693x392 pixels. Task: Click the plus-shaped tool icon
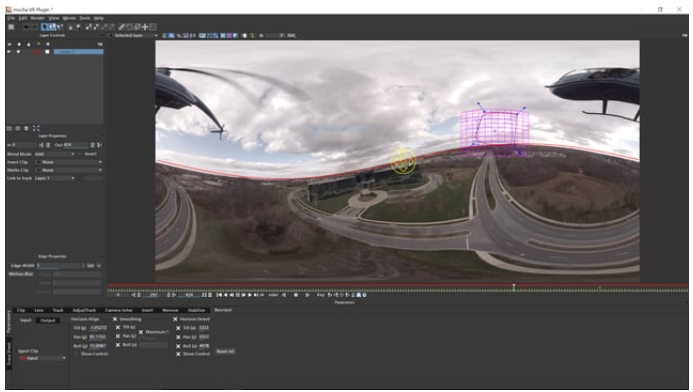(x=145, y=27)
